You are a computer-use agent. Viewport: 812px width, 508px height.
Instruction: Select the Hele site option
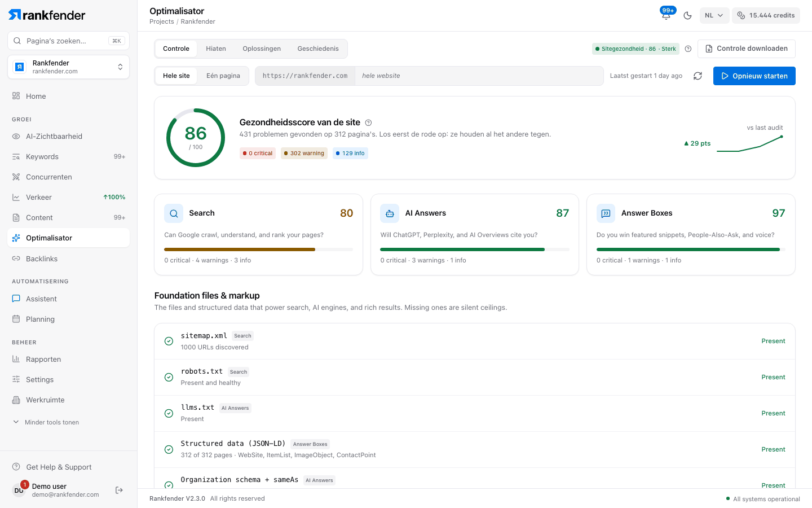coord(176,76)
